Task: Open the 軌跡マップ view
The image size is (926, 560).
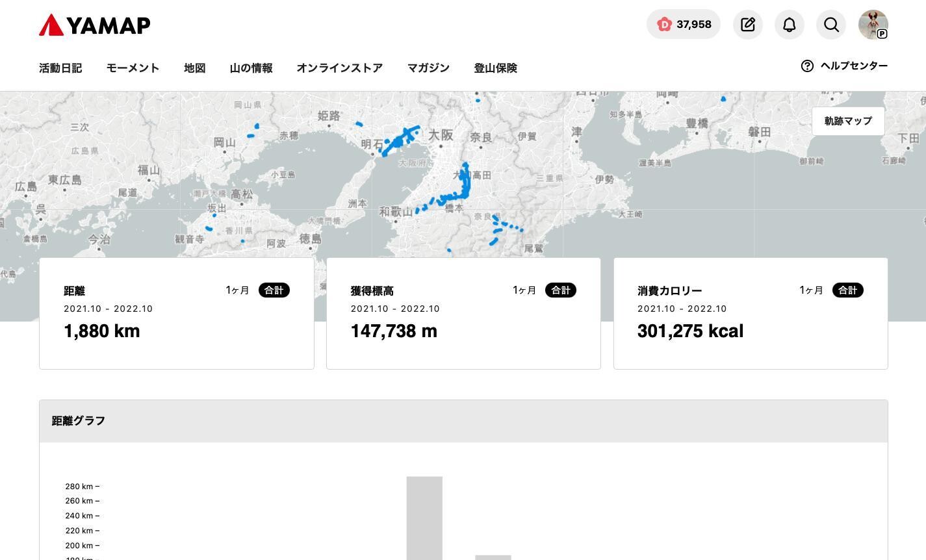Action: (847, 121)
